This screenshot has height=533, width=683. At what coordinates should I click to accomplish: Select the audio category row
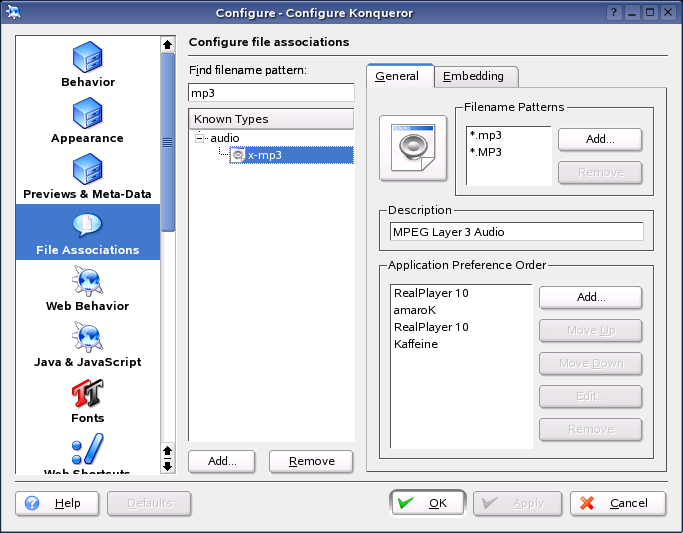225,138
